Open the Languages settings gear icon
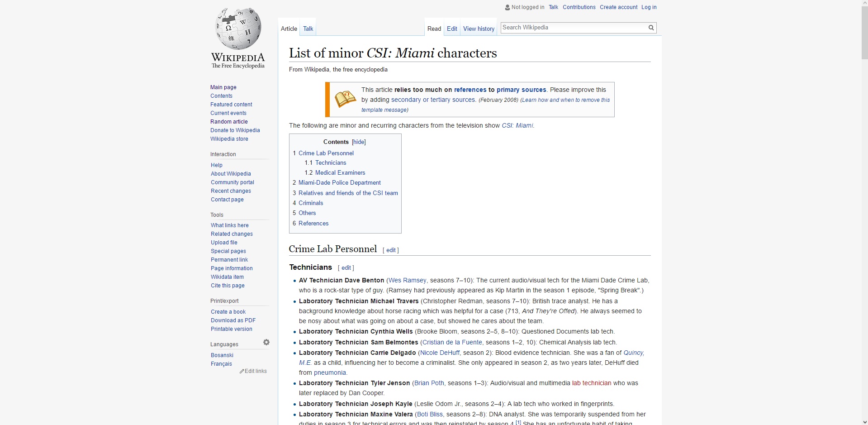Screen dimensions: 868x425 coord(266,342)
